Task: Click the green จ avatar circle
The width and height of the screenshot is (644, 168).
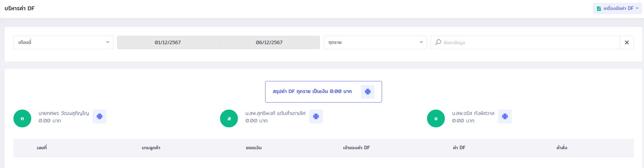Action: point(436,118)
